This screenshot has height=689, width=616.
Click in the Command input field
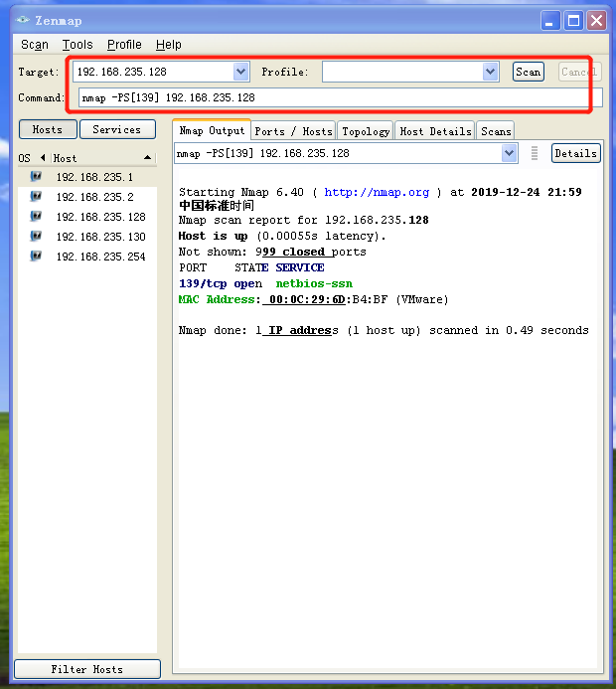point(340,97)
